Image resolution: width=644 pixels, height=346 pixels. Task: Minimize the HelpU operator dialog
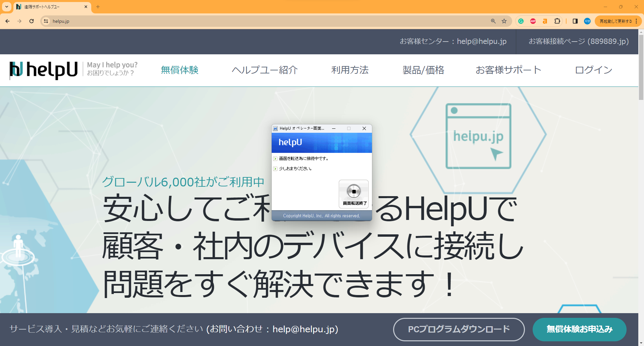coord(334,128)
